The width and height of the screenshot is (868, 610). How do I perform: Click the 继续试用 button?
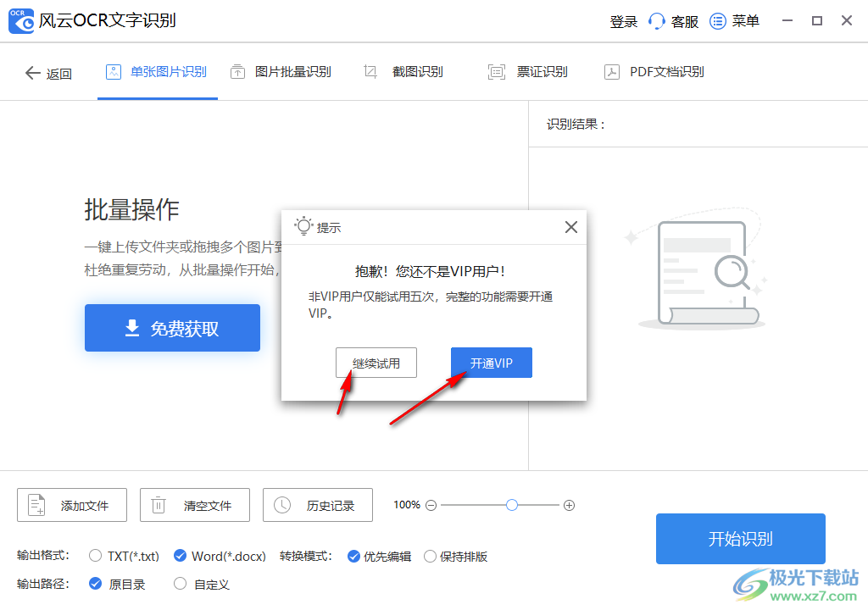coord(376,363)
